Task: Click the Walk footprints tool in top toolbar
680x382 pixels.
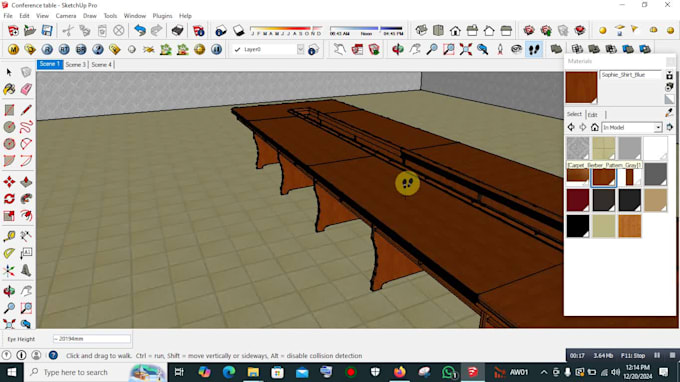Action: (534, 49)
